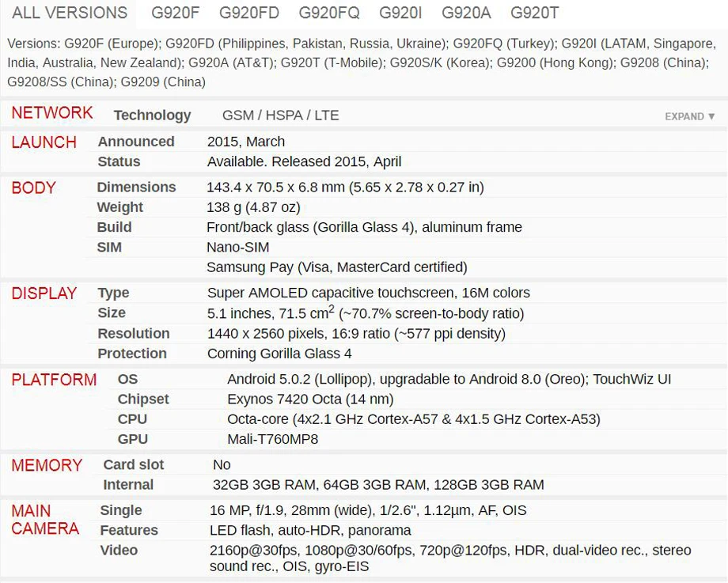Click the '2160p@30fps, 1080p@30/60fps' video value

coord(311,550)
